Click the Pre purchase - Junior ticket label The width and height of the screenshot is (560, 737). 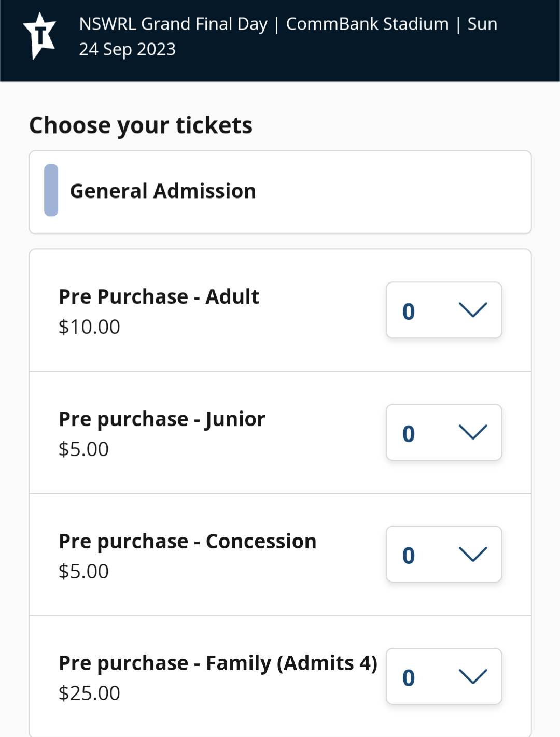(x=162, y=419)
